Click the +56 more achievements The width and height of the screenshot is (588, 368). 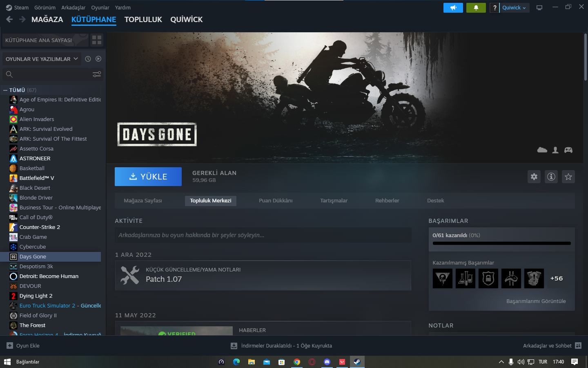point(557,278)
